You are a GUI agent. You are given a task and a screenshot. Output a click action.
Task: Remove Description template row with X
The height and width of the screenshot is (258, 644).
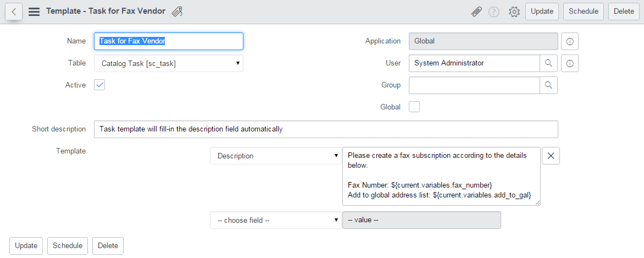pos(551,156)
